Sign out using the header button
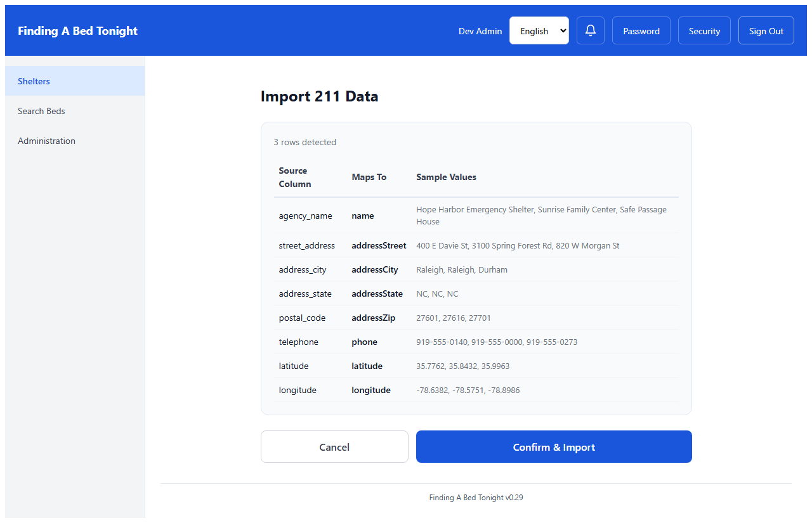Viewport: 812px width, 523px height. click(766, 30)
